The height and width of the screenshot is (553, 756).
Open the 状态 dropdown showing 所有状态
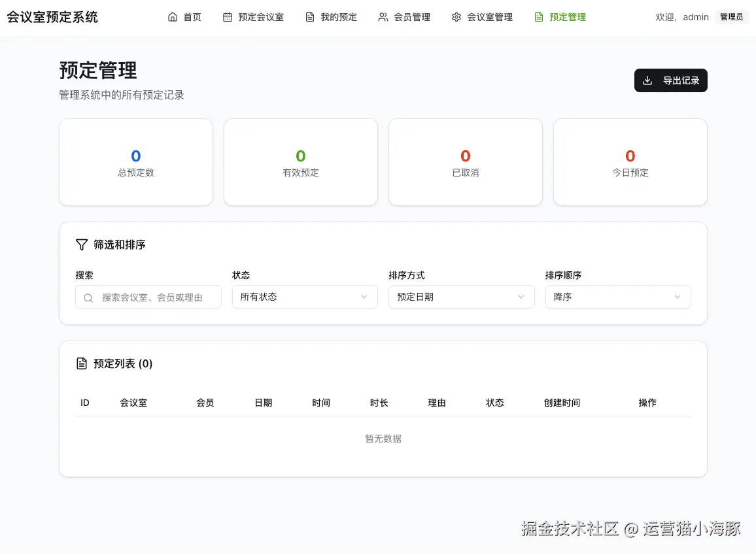coord(305,297)
